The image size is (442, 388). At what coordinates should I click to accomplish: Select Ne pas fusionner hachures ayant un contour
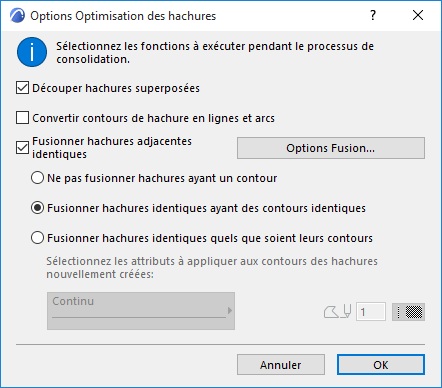click(37, 178)
